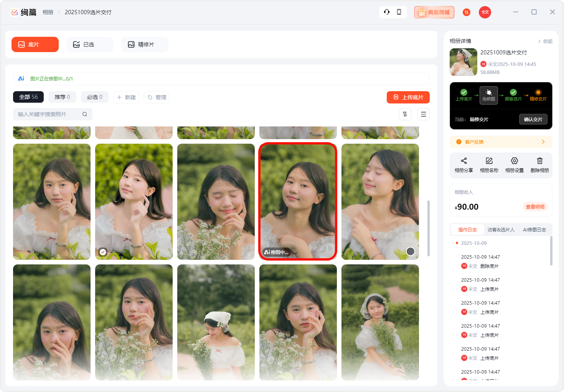Switch to the 已选 tab
The height and width of the screenshot is (392, 564).
90,44
